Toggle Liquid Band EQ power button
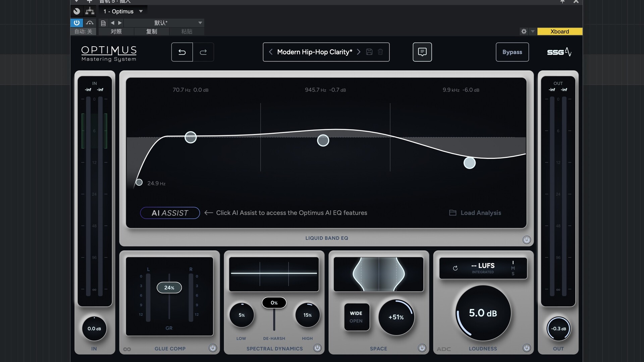The image size is (644, 362). coord(526,240)
